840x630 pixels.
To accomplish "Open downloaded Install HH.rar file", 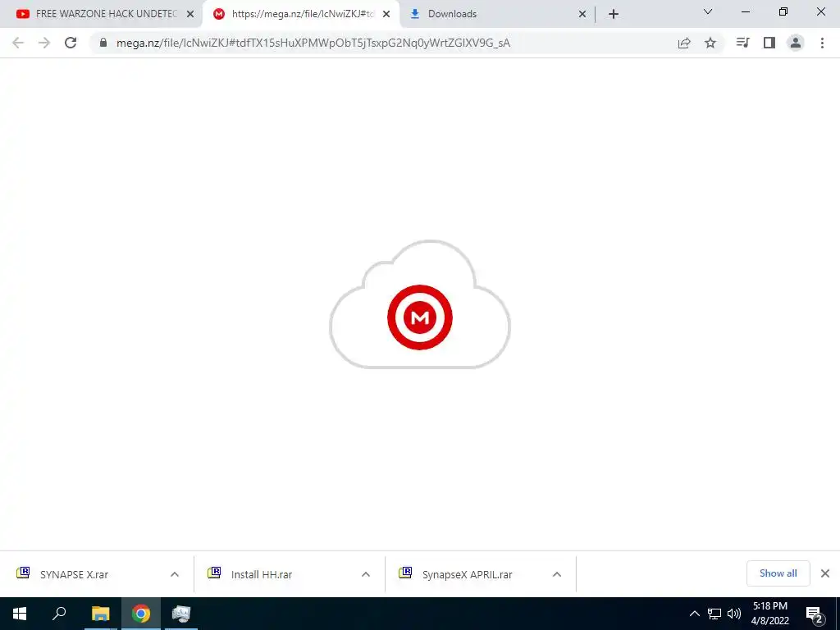I will click(x=262, y=574).
